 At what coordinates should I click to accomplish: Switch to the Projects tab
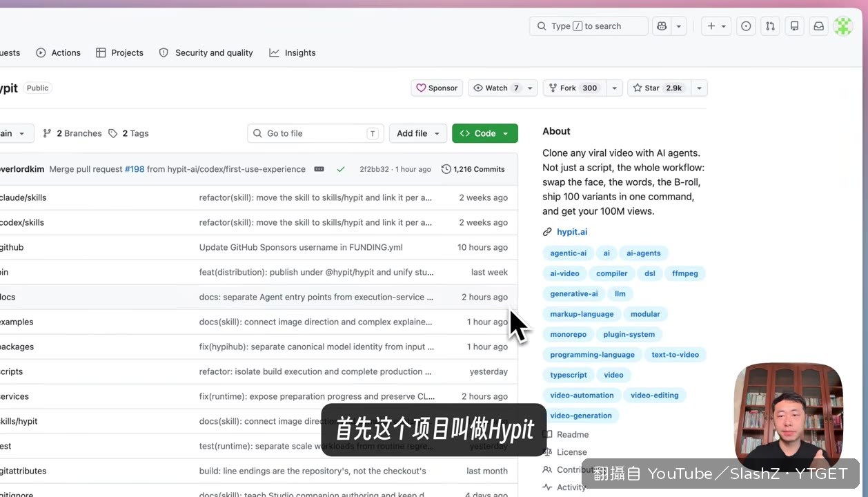point(120,52)
